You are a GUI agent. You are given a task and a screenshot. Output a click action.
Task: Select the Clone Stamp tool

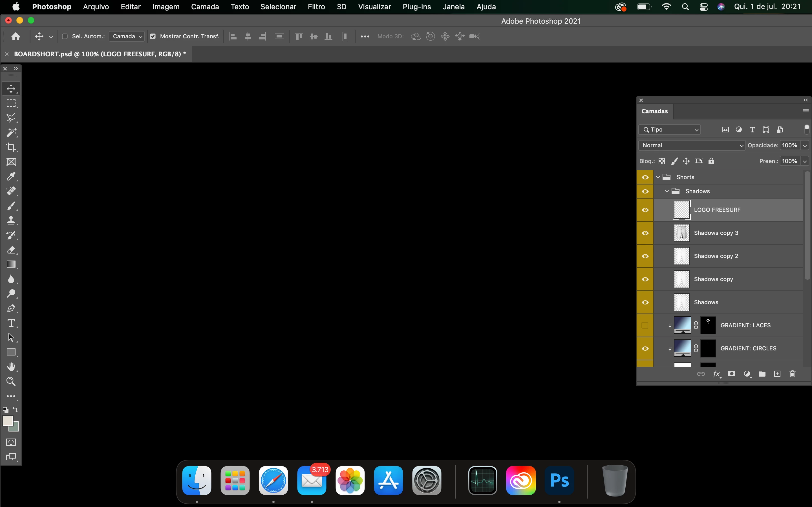click(x=11, y=220)
